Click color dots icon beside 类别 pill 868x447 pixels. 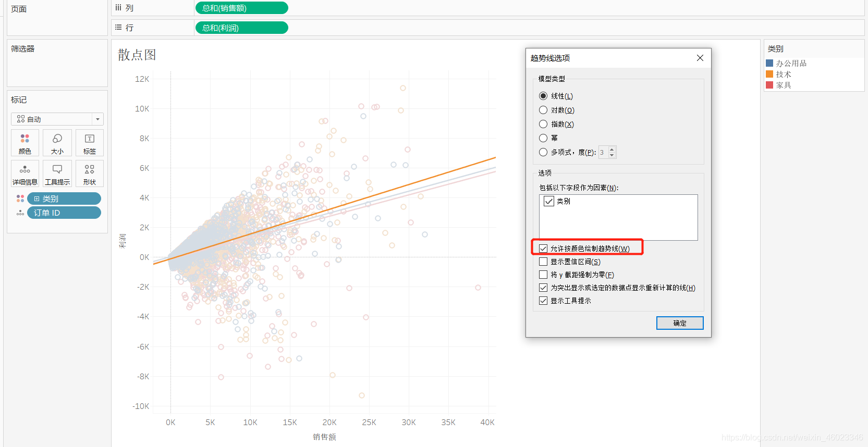(x=20, y=198)
